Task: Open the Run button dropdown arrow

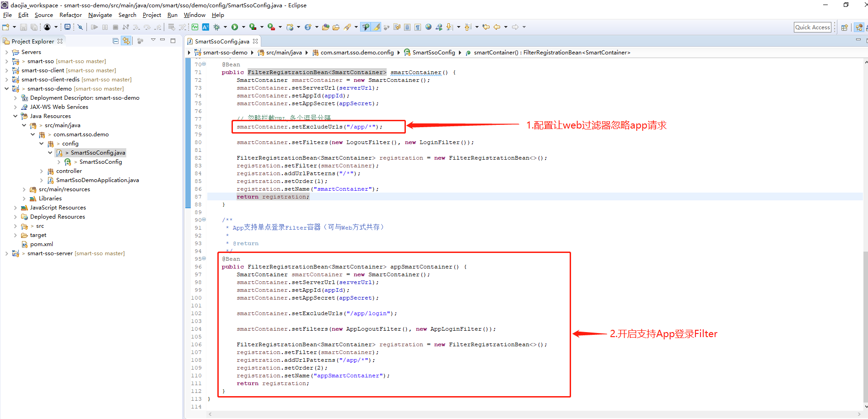Action: click(x=243, y=27)
